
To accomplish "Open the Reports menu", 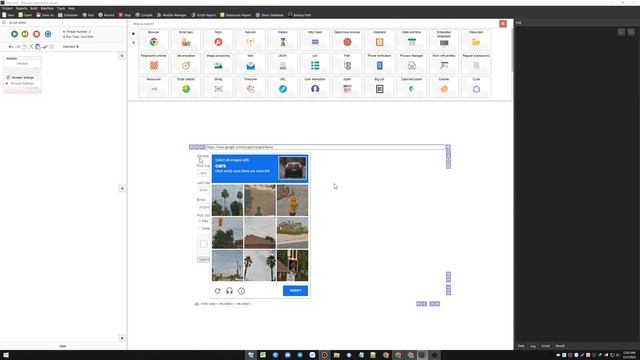I will coord(21,8).
